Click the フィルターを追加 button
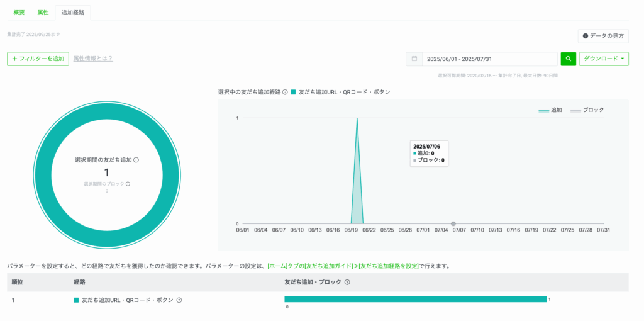Viewport: 644px width, 321px height. coord(38,59)
